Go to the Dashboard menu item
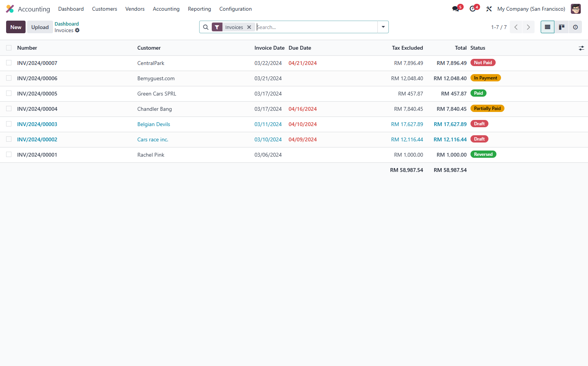This screenshot has height=366, width=588. coord(71,9)
